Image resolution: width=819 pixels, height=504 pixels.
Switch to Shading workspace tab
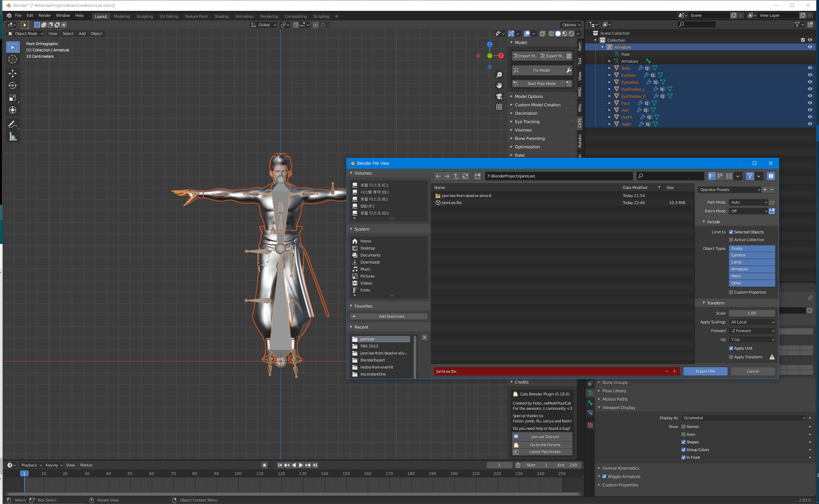click(221, 16)
